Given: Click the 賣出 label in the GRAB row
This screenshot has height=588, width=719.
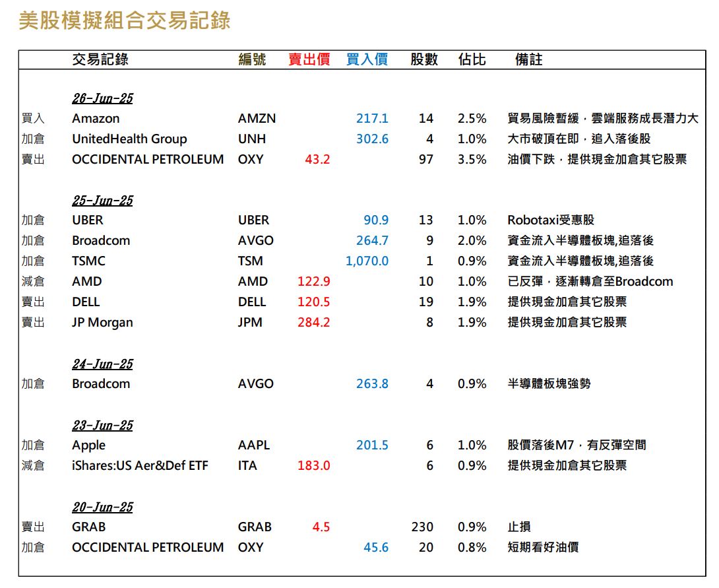Looking at the screenshot, I should 33,527.
